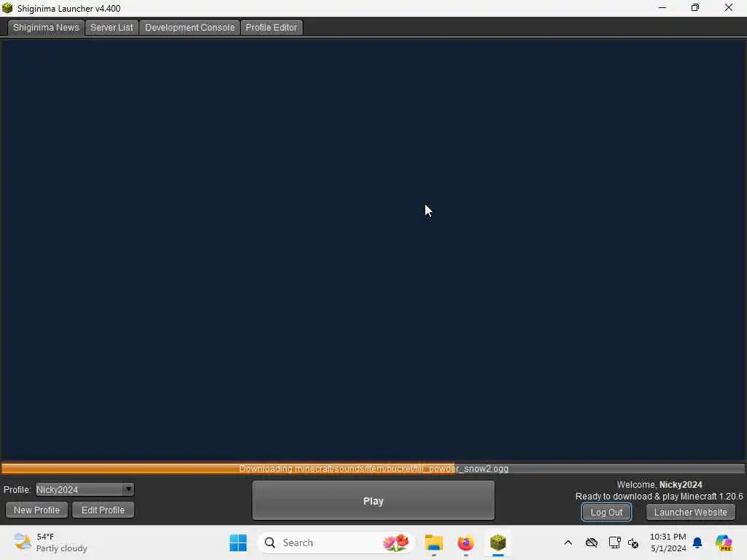Click the Minecraft launcher taskbar icon
Image resolution: width=747 pixels, height=560 pixels.
coord(498,542)
